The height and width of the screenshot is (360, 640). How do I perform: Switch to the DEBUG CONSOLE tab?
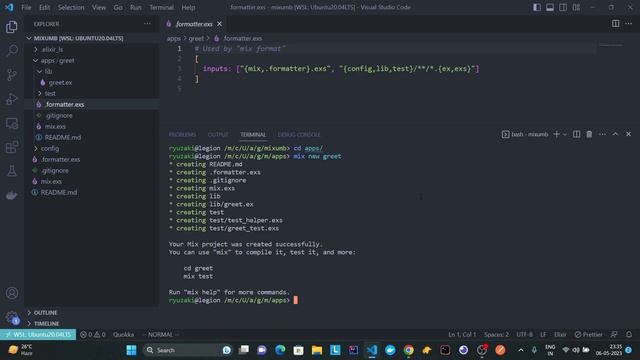pos(299,135)
